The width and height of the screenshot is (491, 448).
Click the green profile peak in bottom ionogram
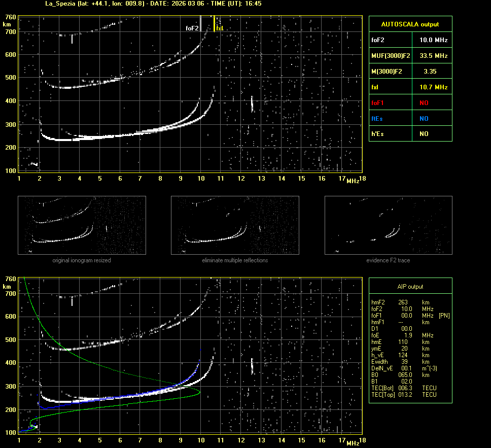199,392
